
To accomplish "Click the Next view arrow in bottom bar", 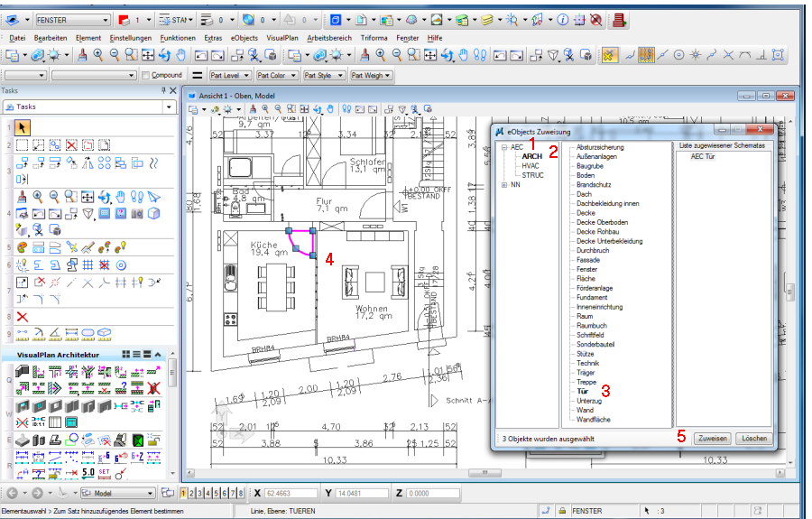I will [37, 493].
